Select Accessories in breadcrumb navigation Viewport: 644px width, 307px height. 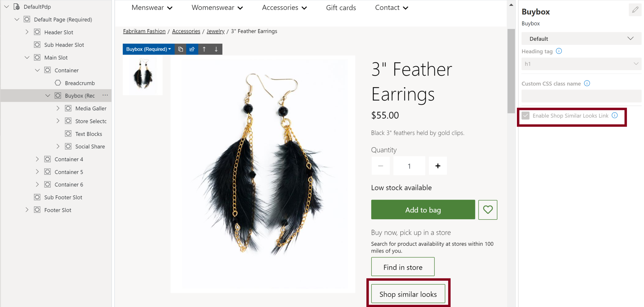186,31
